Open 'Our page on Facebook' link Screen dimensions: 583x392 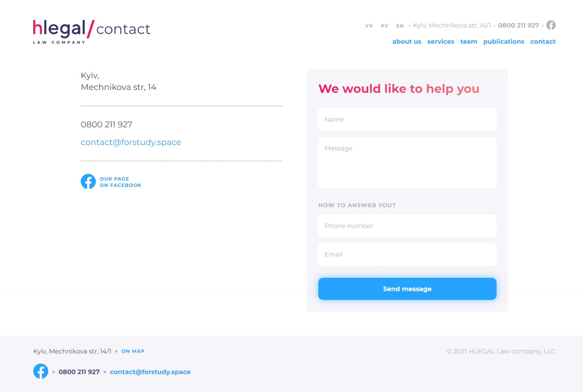(x=120, y=182)
